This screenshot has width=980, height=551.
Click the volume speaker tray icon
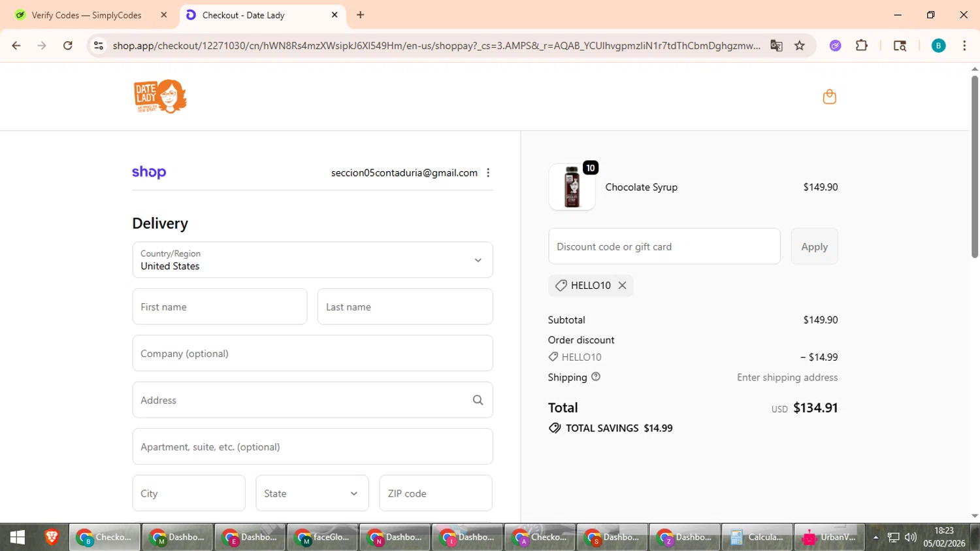pyautogui.click(x=910, y=537)
